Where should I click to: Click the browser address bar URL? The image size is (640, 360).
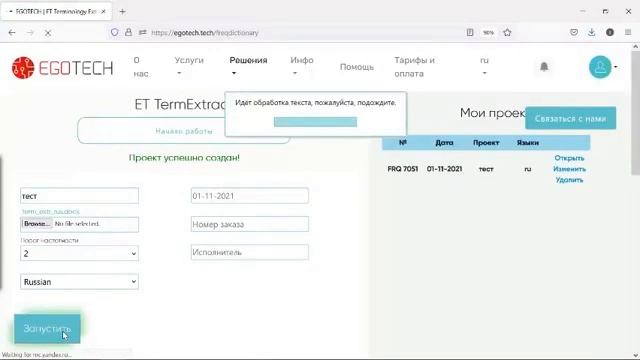(x=204, y=33)
